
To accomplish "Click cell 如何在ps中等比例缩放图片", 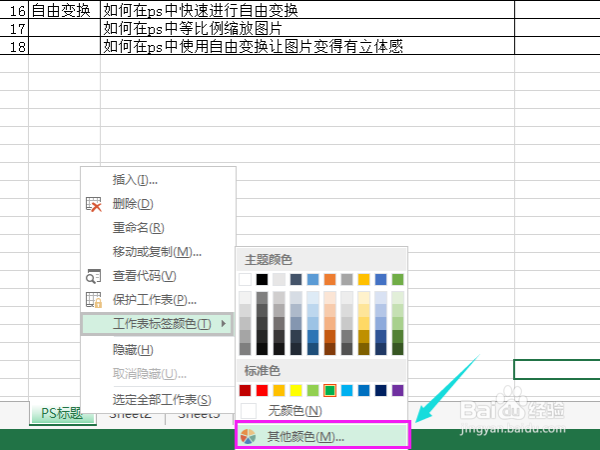I will point(307,28).
